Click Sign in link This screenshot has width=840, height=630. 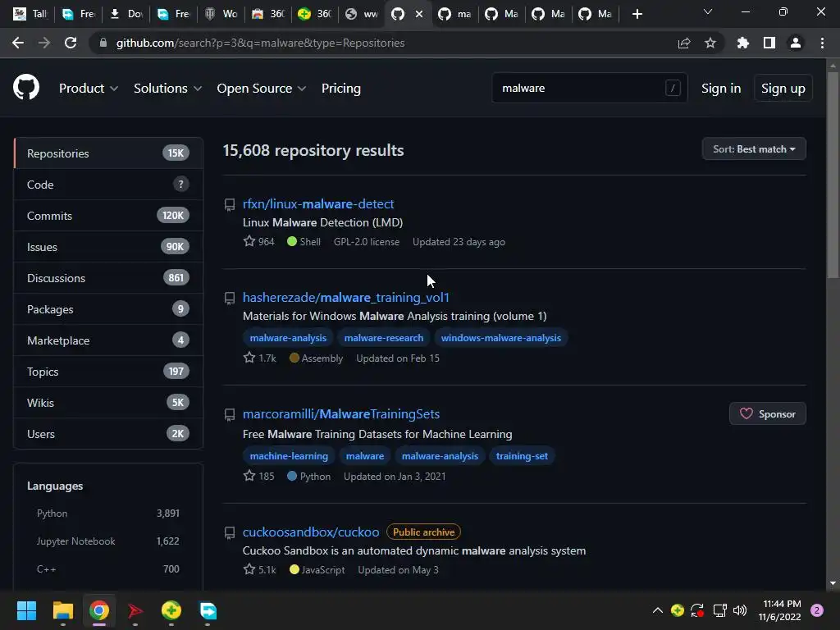(721, 89)
